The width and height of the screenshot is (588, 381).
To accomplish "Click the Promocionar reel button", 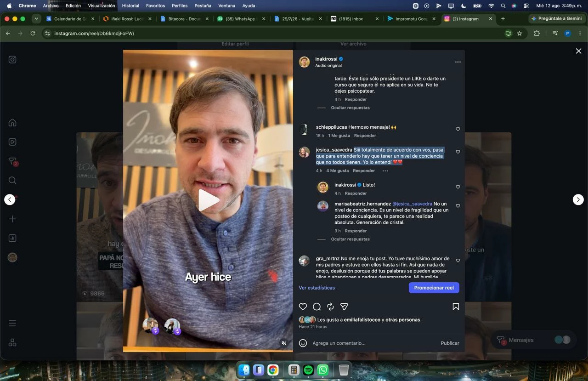I will 434,288.
